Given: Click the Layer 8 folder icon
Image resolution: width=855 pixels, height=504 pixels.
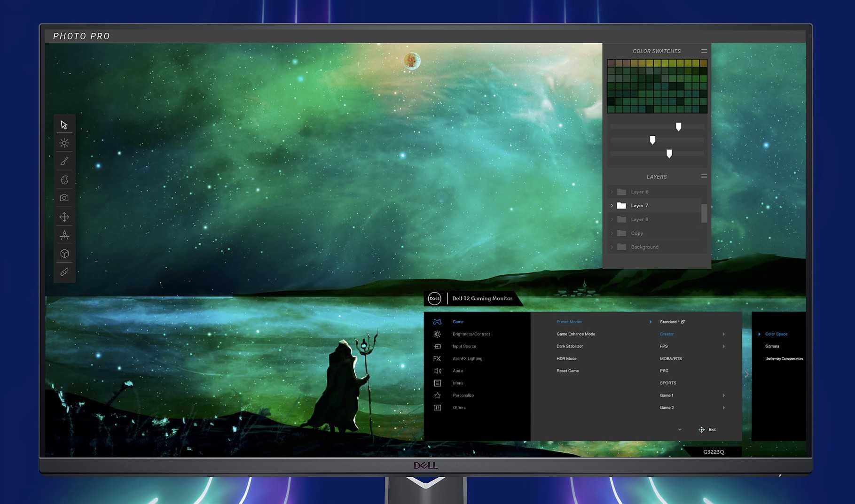Looking at the screenshot, I should 621,219.
